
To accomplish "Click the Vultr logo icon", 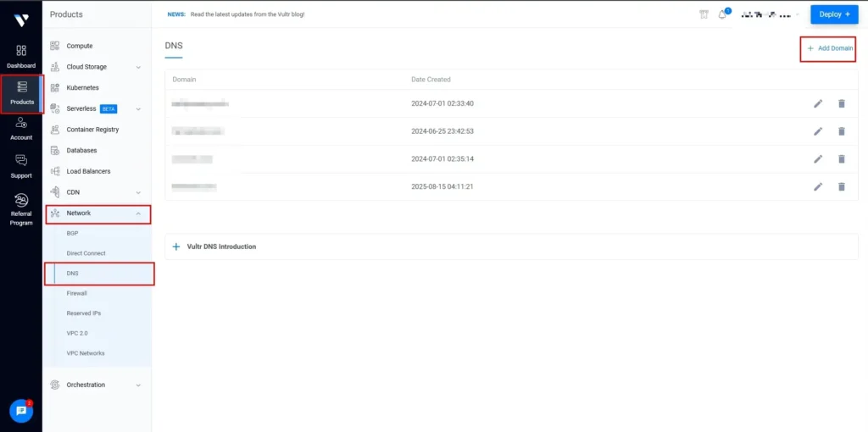I will coord(21,19).
